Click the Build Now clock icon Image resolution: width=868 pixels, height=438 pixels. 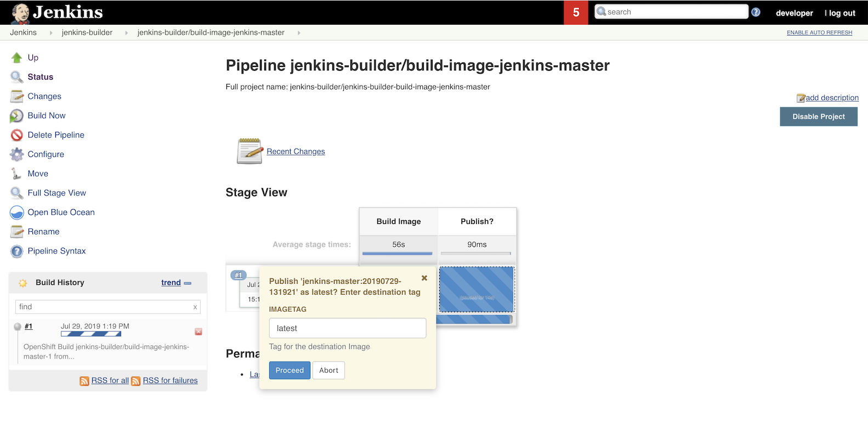(17, 116)
